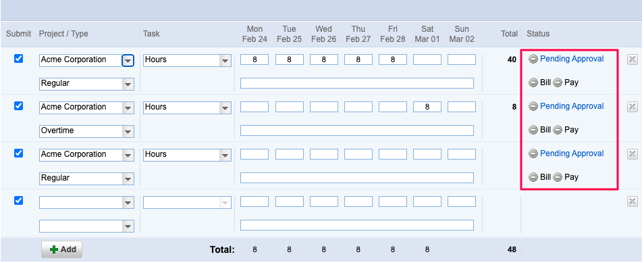
Task: Toggle Submit checkbox for Overtime row
Action: 18,106
